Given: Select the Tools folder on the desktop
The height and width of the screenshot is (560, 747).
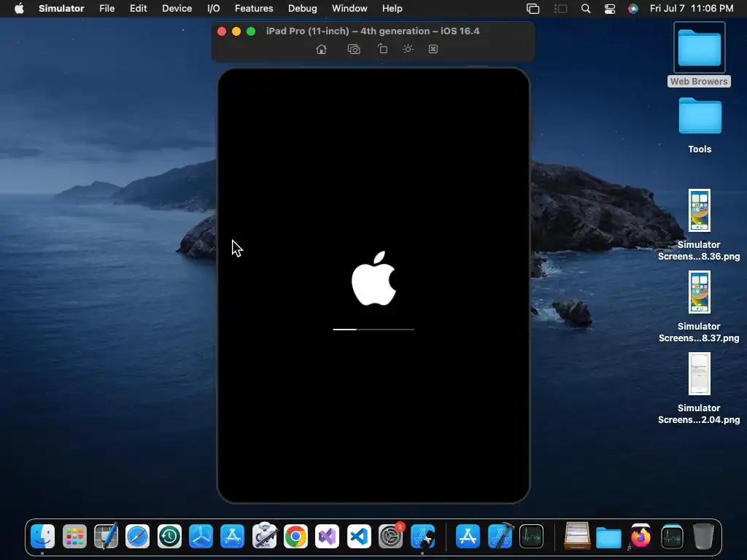Looking at the screenshot, I should tap(700, 125).
